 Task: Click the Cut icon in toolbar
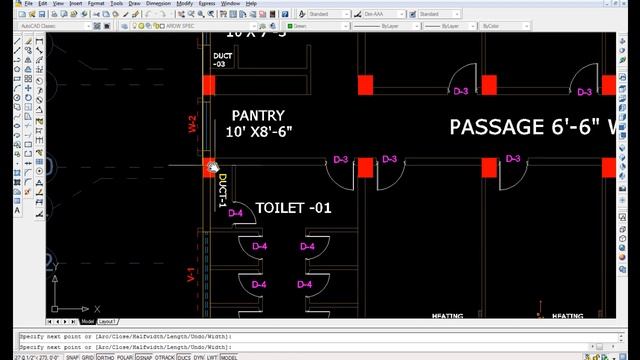(x=96, y=14)
